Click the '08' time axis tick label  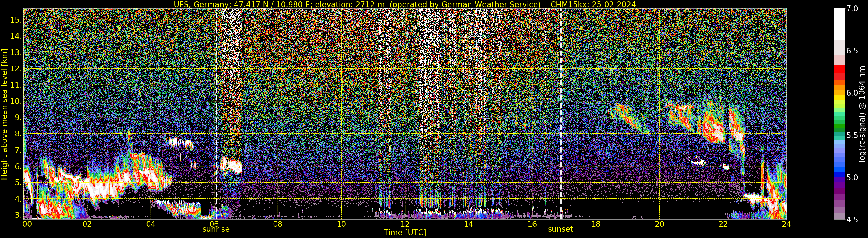pos(278,224)
